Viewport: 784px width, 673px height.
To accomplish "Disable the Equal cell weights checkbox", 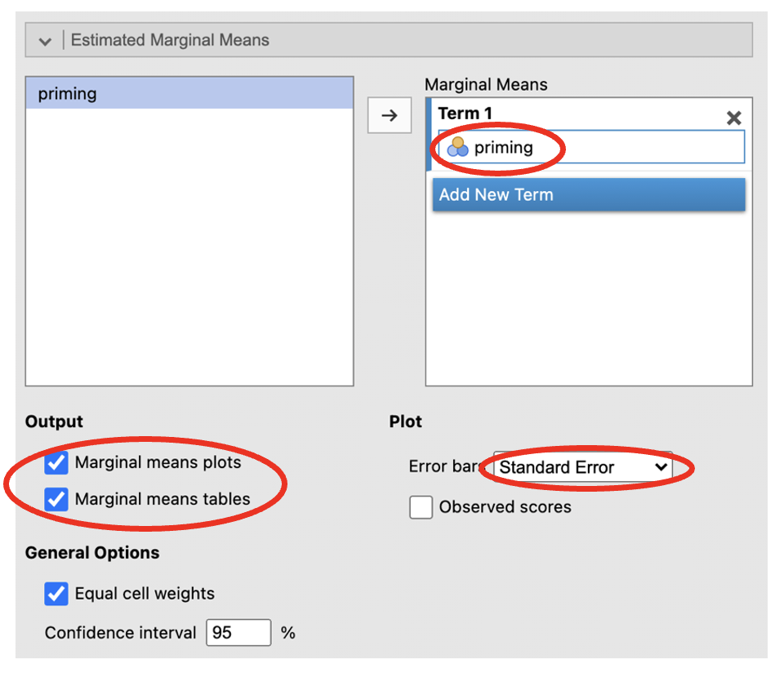I will pyautogui.click(x=56, y=594).
